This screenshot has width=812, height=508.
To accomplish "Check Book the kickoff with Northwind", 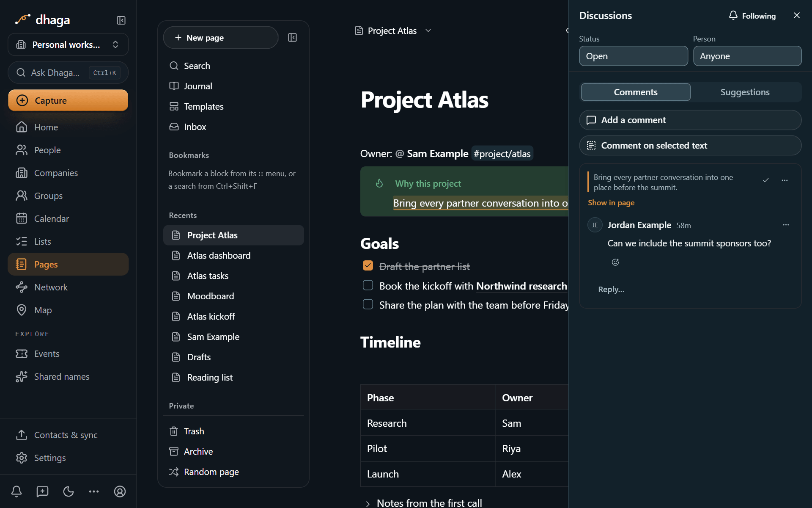I will [x=368, y=285].
